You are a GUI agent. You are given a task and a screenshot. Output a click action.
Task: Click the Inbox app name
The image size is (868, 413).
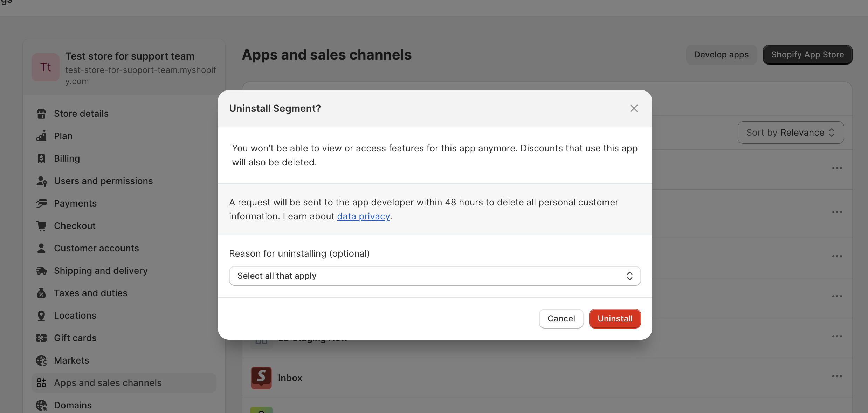pos(290,378)
